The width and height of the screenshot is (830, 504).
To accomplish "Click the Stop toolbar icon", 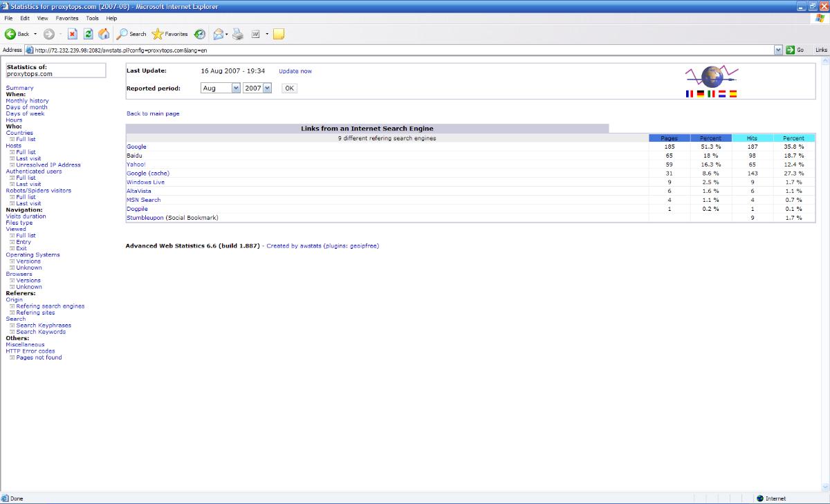I will click(x=72, y=34).
